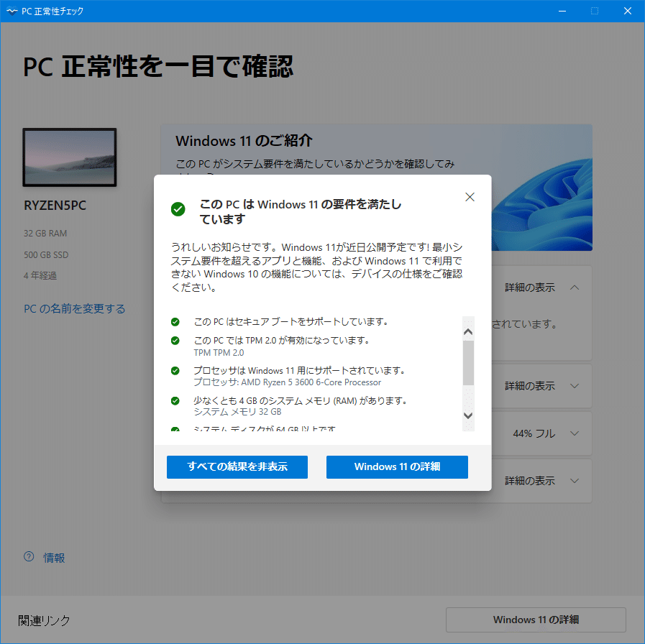
Task: Collapse the top 詳細の表示 section chevron
Action: click(575, 287)
